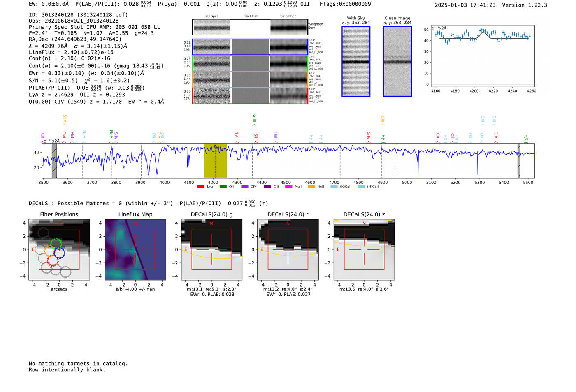Click the red Lyα legend swatch
Image resolution: width=576 pixels, height=392 pixels.
[x=201, y=187]
